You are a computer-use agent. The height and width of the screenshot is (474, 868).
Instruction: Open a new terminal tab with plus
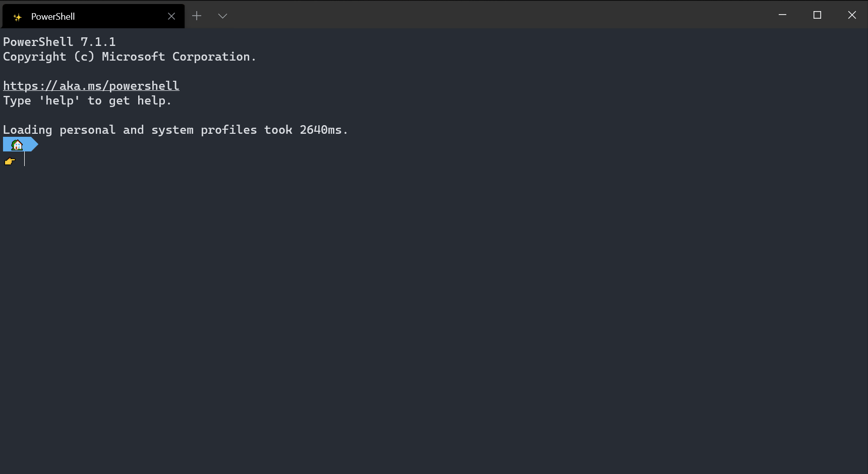tap(197, 16)
